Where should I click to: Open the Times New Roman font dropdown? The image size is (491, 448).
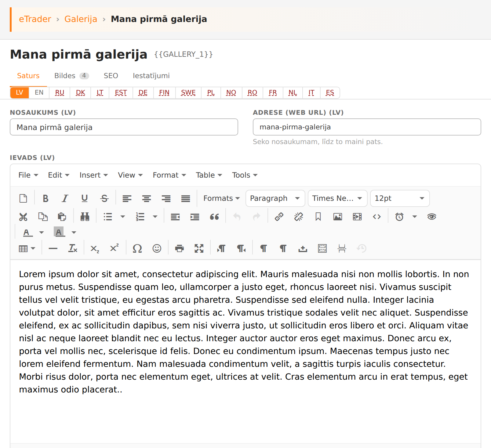pos(337,198)
